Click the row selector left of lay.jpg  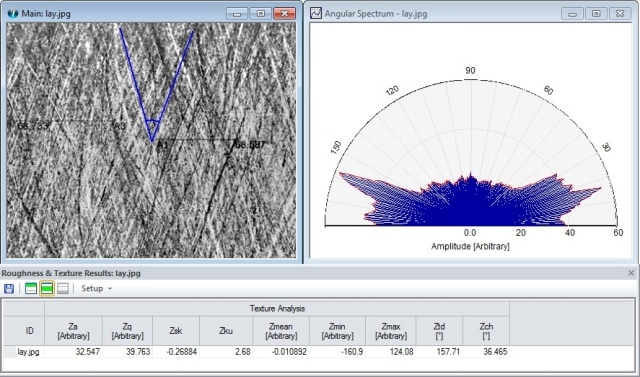10,352
